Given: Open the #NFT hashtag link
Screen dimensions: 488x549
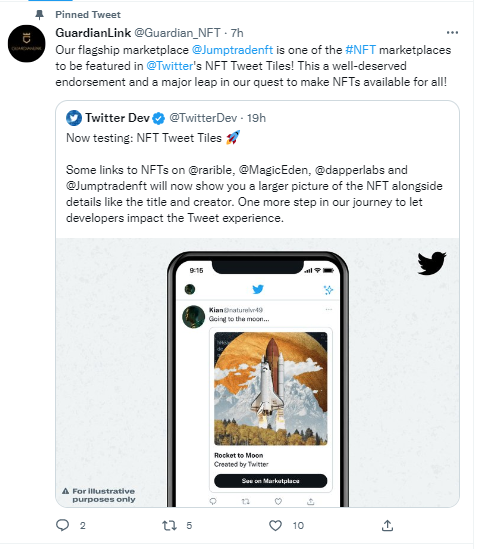Looking at the screenshot, I should click(360, 50).
